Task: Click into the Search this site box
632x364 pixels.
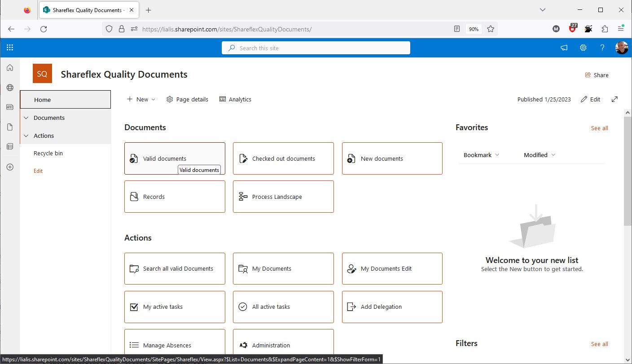Action: point(316,48)
